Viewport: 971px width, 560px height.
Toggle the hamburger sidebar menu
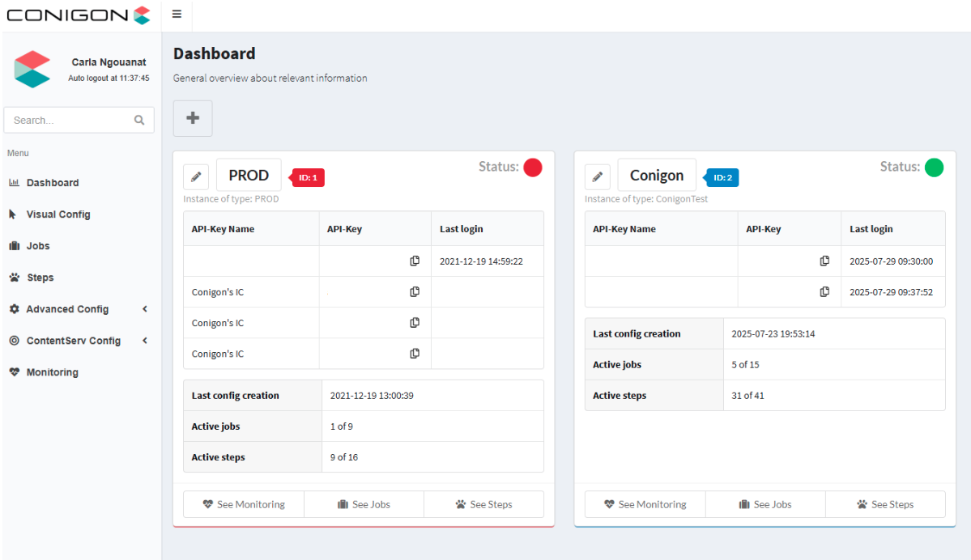tap(177, 15)
